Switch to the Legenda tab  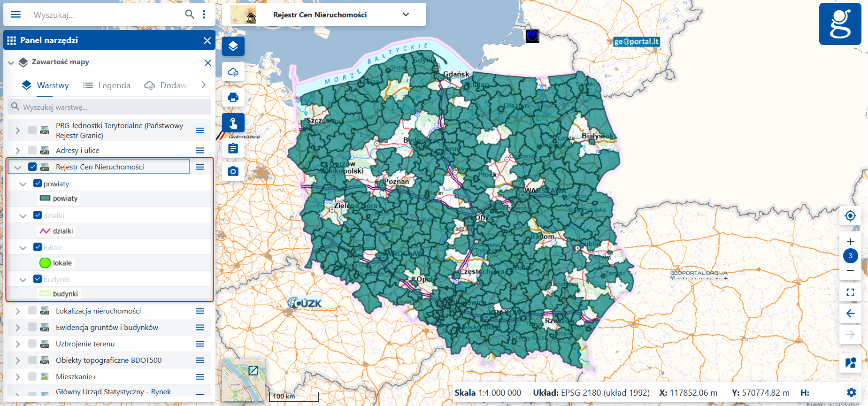click(107, 85)
